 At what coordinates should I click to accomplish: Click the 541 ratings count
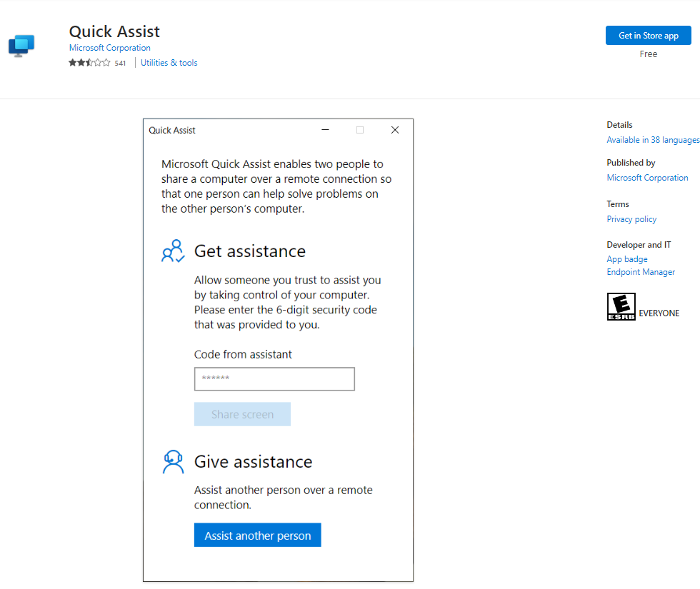[120, 64]
